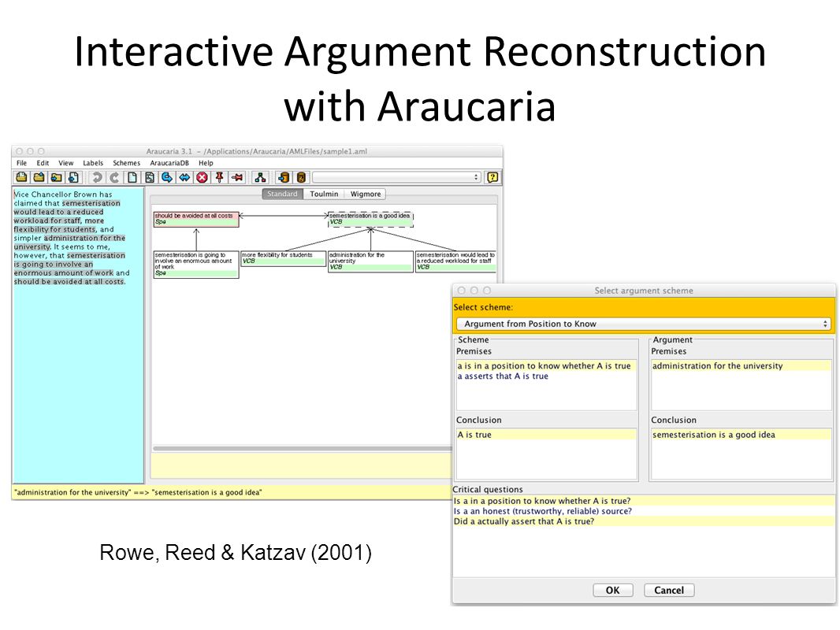Select argument premise 'administration for the university'
Viewport: 840px width, 630px height.
point(742,366)
